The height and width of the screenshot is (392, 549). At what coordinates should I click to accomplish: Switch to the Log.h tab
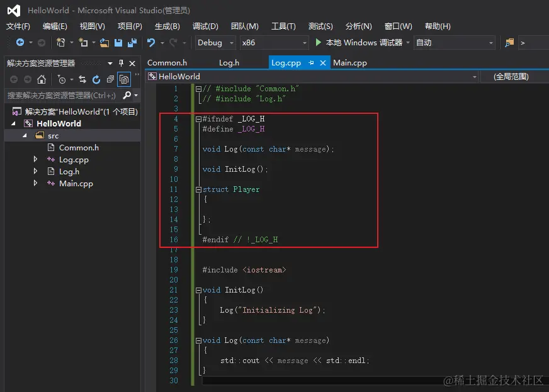click(x=229, y=63)
